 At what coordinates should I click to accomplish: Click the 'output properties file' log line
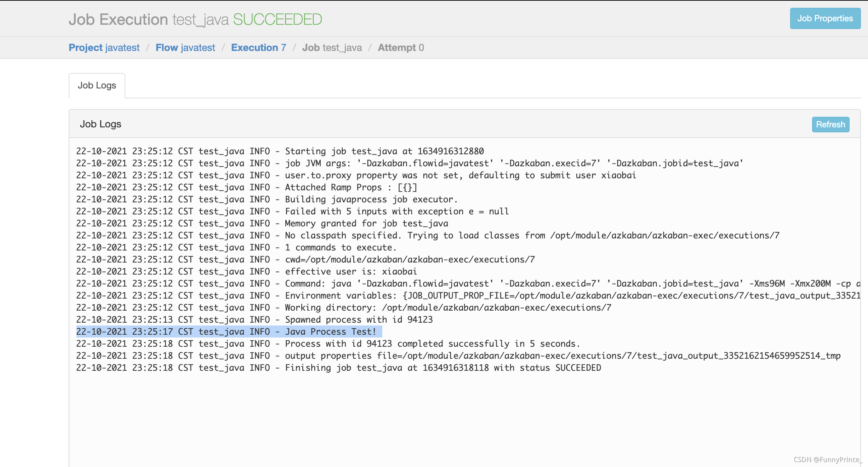click(458, 356)
